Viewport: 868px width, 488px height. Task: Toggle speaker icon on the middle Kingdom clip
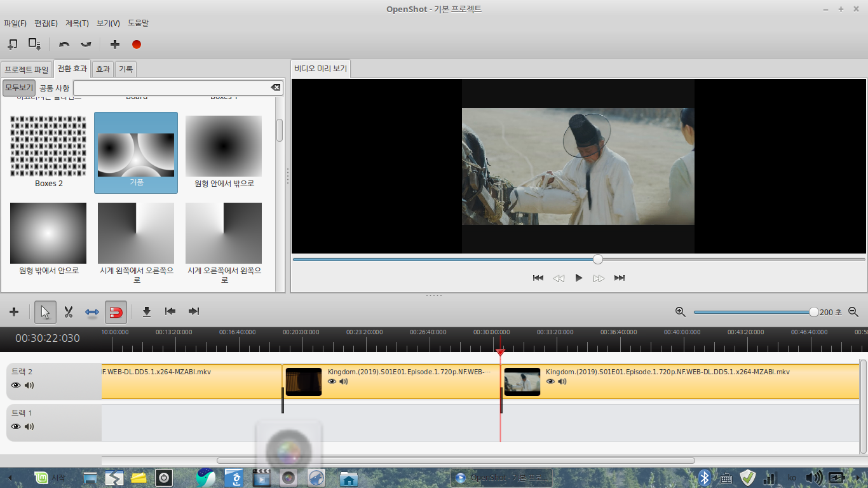point(344,381)
